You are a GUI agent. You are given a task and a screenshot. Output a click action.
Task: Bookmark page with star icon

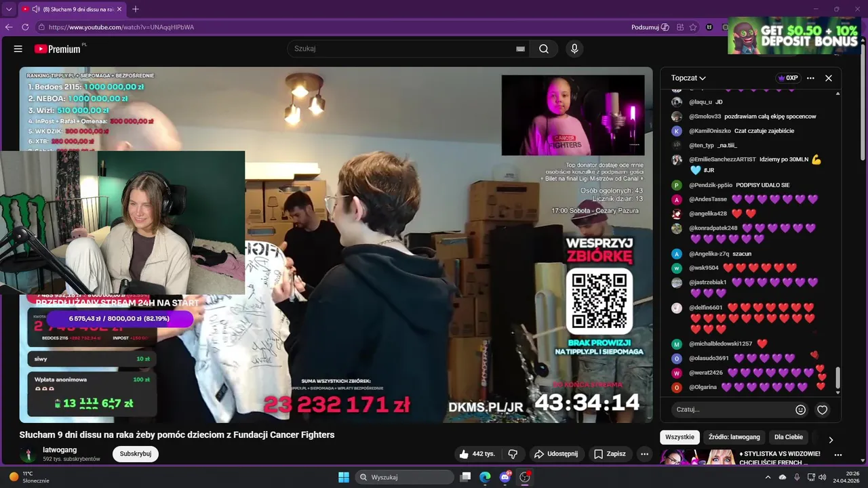coord(693,27)
